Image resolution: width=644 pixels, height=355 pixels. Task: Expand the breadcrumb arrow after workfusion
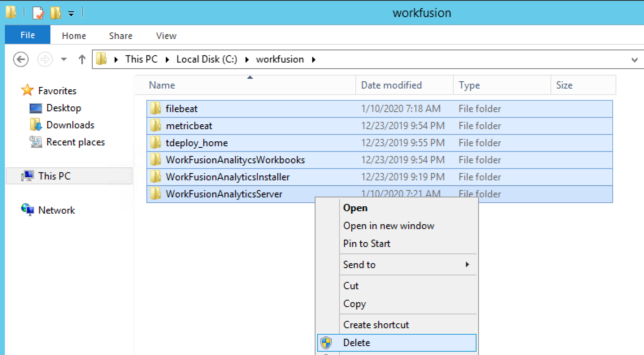[313, 60]
